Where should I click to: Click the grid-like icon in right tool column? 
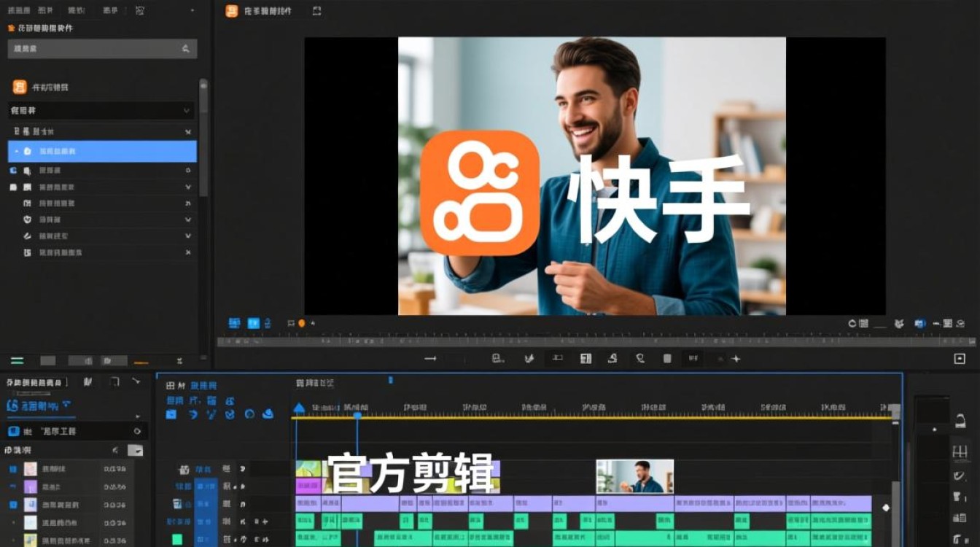click(x=960, y=452)
